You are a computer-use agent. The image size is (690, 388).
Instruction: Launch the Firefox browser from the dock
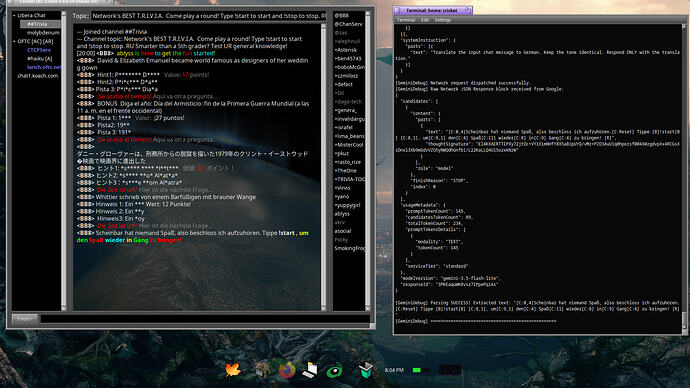point(287,370)
